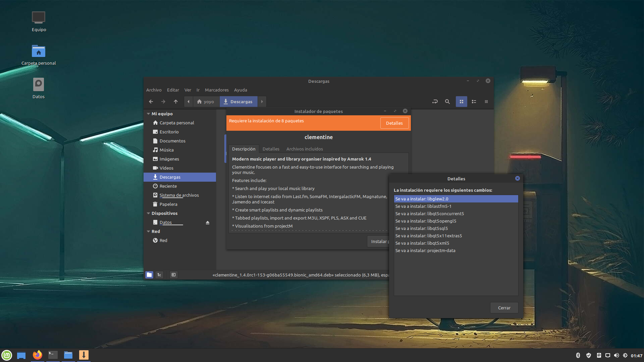Click the search icon in file manager toolbar
Screen dimensions: 644x362
[447, 102]
